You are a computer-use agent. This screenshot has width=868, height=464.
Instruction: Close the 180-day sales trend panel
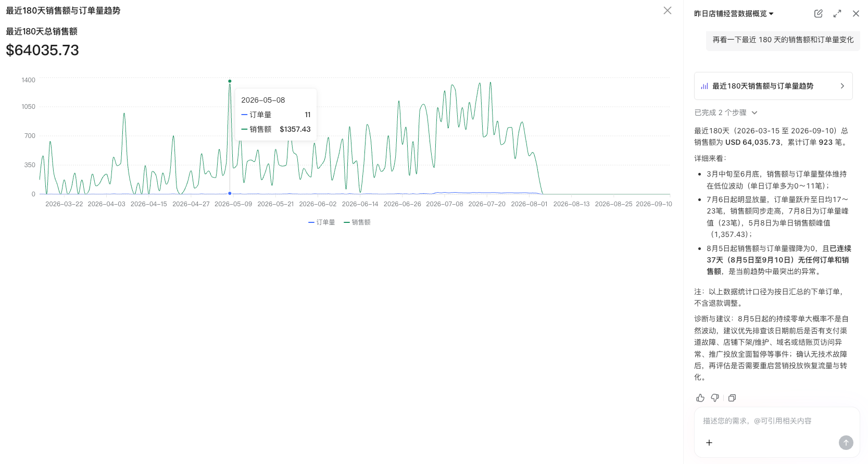pyautogui.click(x=667, y=10)
